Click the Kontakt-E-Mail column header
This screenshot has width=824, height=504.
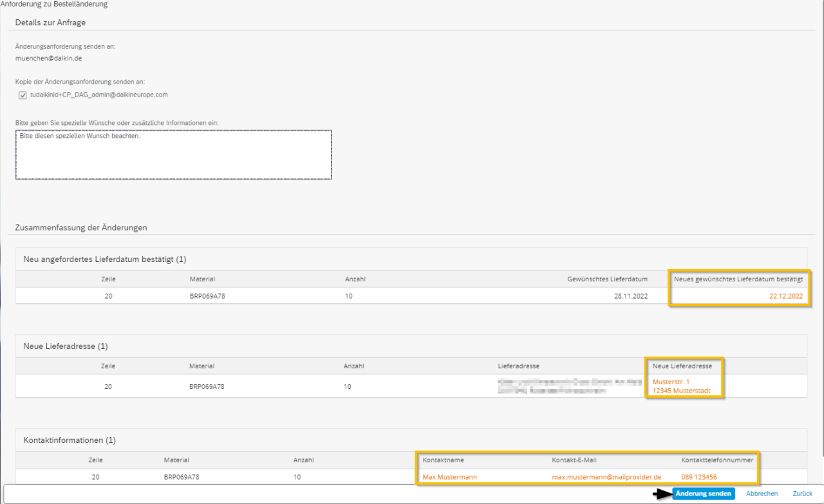click(579, 460)
